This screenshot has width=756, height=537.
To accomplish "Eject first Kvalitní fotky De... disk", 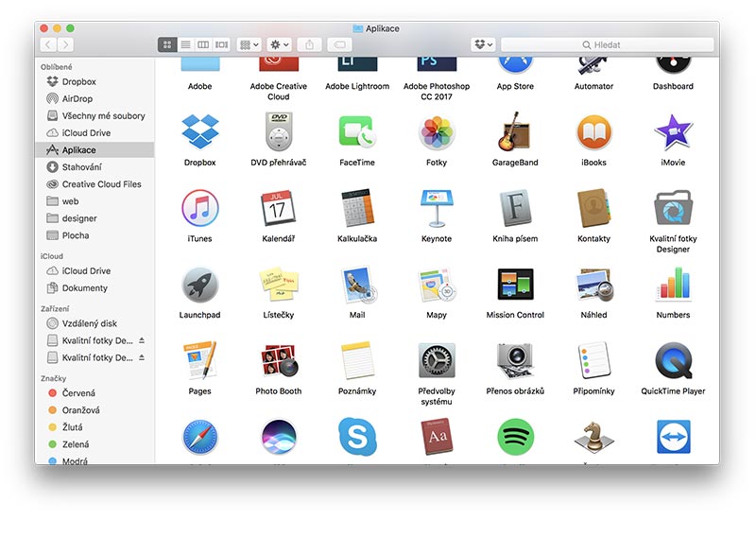I will tap(142, 340).
